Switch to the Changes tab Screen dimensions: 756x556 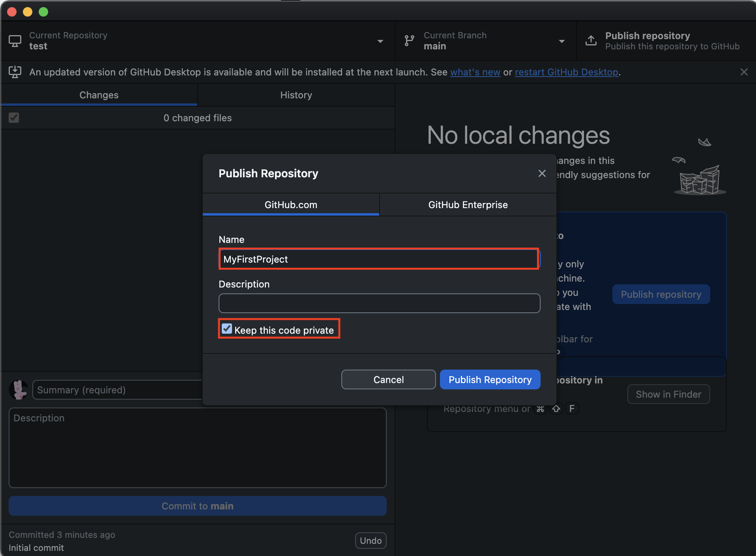[99, 95]
